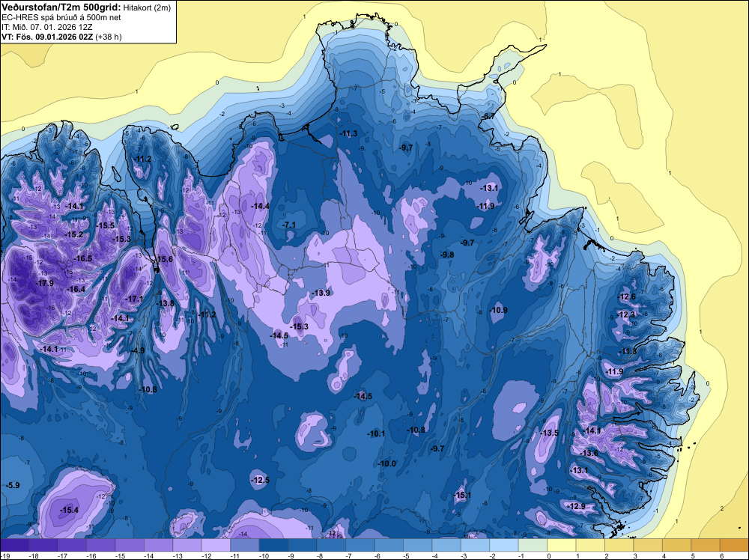Viewport: 749px width, 560px height.
Task: Click the -17.1 temperature value
Action: coord(134,299)
